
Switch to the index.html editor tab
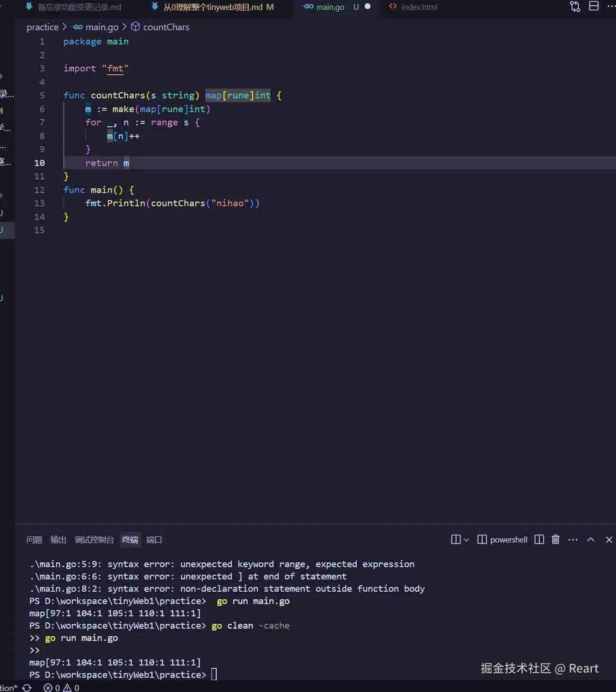(x=419, y=7)
